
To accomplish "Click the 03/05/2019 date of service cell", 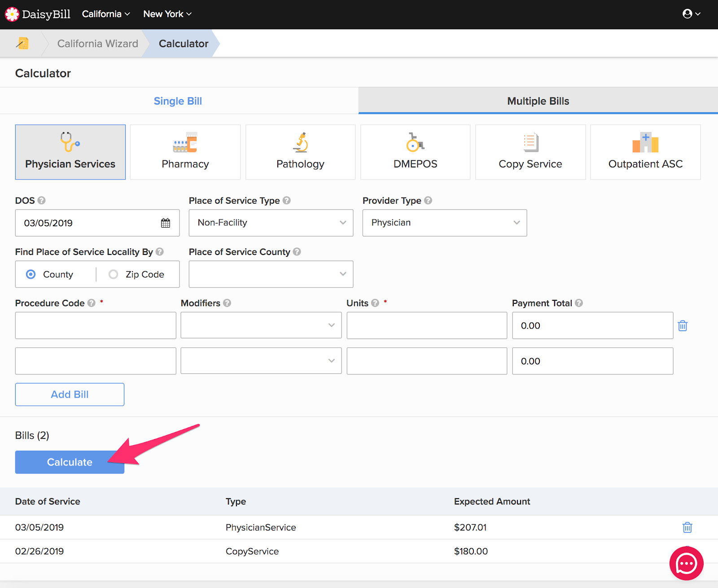I will click(x=39, y=527).
